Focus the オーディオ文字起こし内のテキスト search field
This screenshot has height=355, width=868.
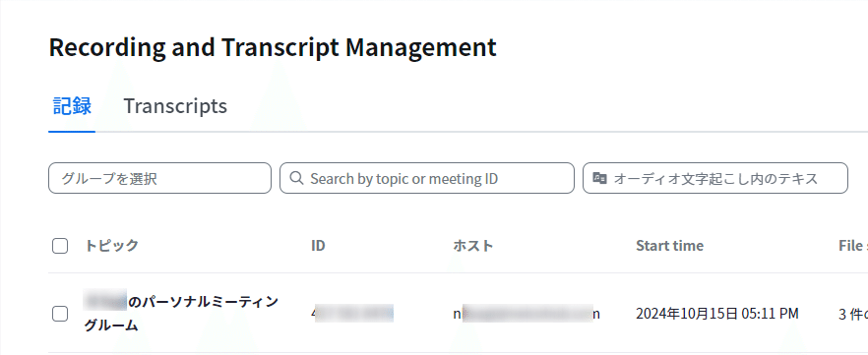(715, 178)
